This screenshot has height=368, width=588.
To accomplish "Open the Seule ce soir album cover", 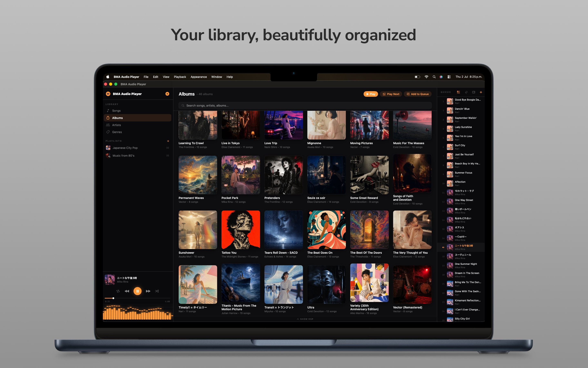I will [x=326, y=175].
